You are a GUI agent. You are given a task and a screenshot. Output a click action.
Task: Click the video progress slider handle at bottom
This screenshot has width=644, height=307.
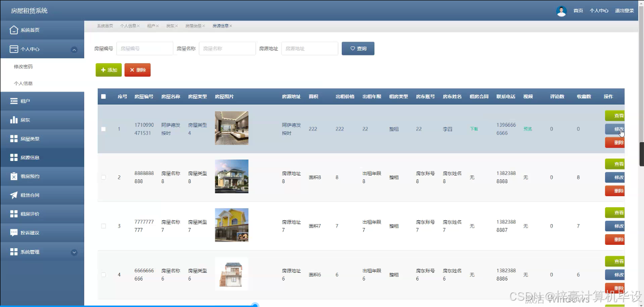click(256, 305)
